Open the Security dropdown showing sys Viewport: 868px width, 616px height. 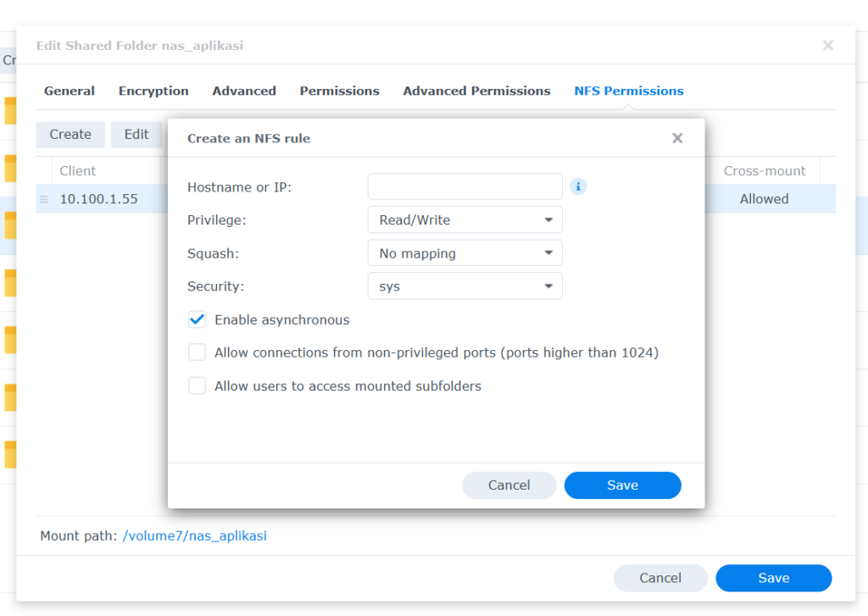coord(465,286)
